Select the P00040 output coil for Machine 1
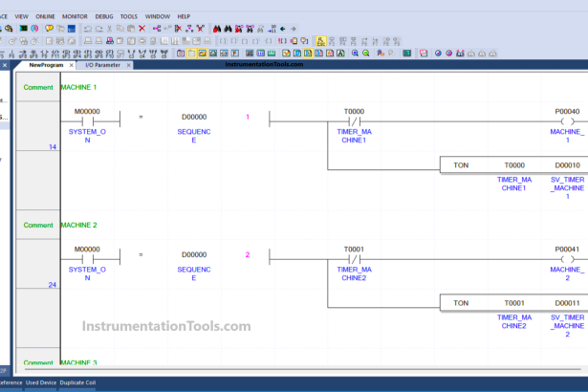Screen dimensions: 588x392 [567, 121]
